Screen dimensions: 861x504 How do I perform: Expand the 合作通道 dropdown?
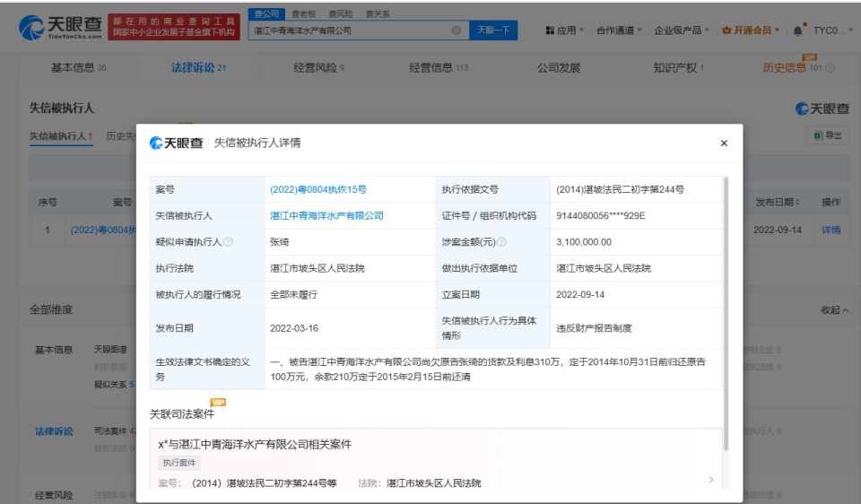619,30
